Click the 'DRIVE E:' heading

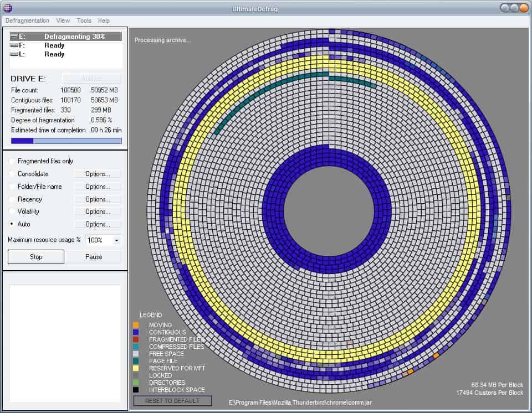28,79
